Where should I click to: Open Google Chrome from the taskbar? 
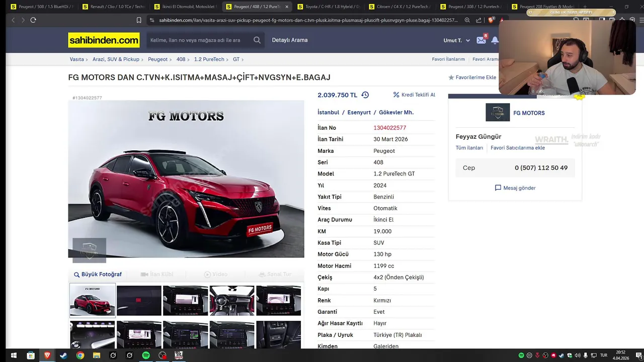(x=80, y=355)
